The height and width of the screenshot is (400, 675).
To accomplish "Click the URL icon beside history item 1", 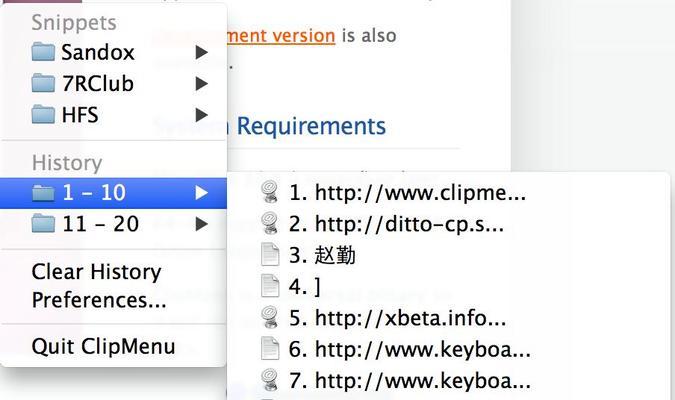I will pos(270,192).
